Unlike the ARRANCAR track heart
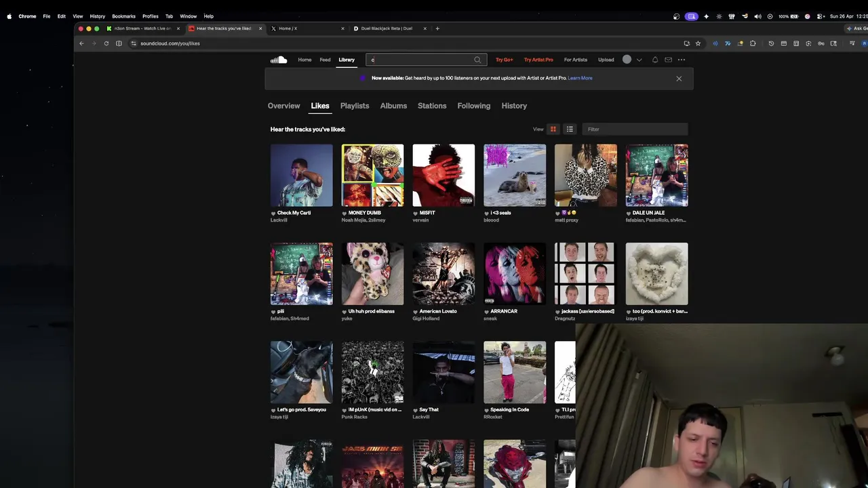868x488 pixels. [486, 312]
